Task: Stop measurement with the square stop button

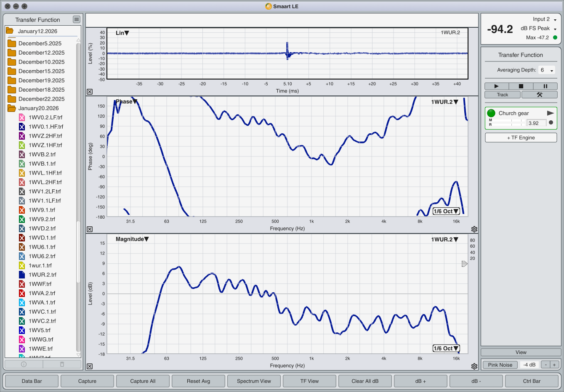Action: [521, 86]
